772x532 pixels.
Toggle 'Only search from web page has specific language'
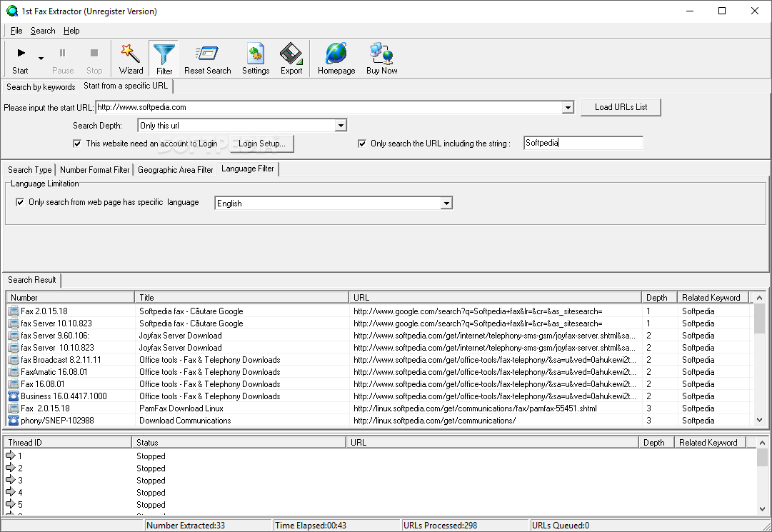[x=20, y=202]
